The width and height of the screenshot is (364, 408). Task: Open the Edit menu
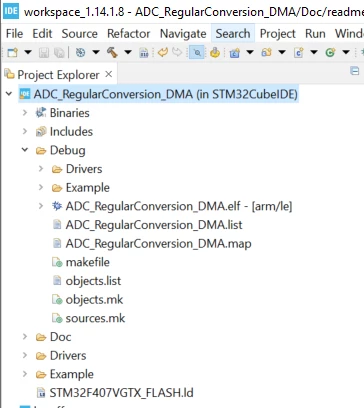coord(42,34)
